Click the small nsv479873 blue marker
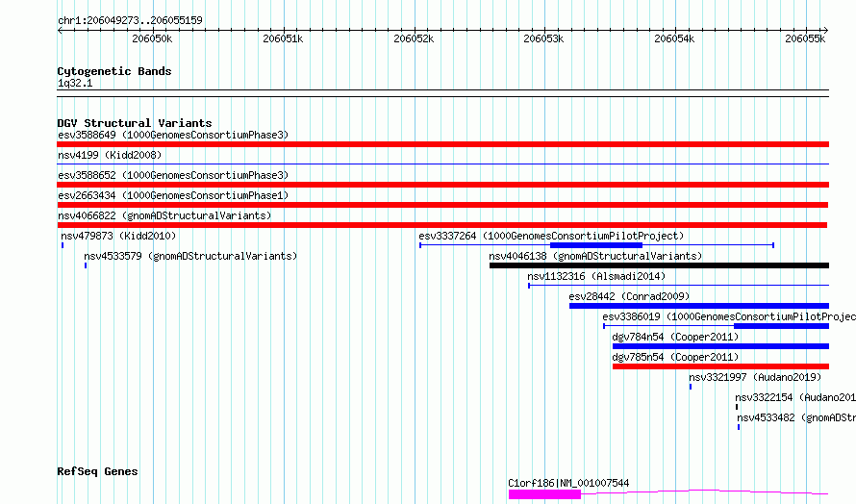Screen dimensions: 856x504 tap(63, 245)
